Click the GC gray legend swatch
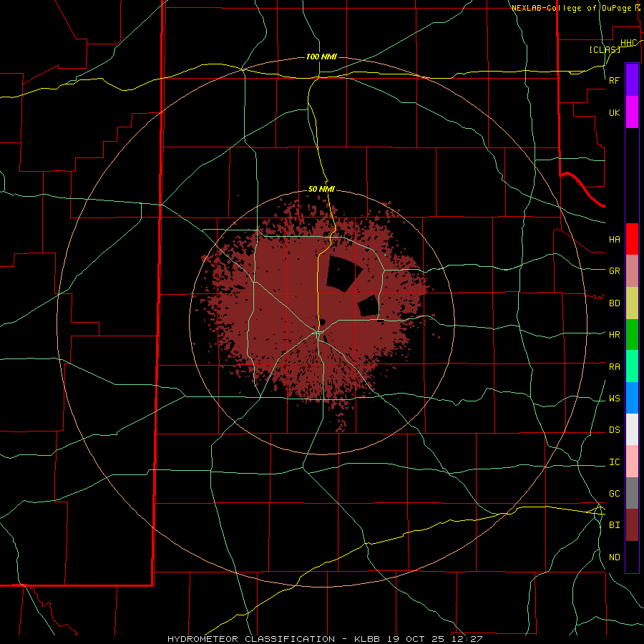Viewport: 644px width, 644px height. point(632,493)
